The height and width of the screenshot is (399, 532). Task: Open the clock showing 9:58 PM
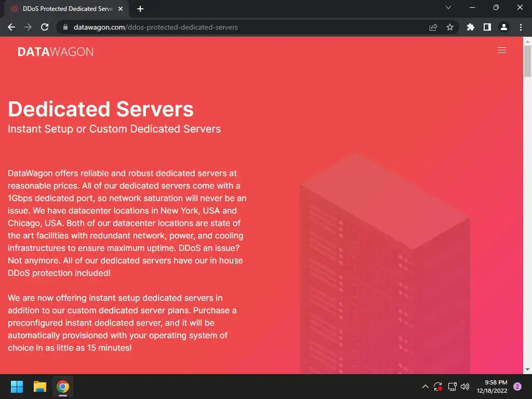pyautogui.click(x=492, y=387)
